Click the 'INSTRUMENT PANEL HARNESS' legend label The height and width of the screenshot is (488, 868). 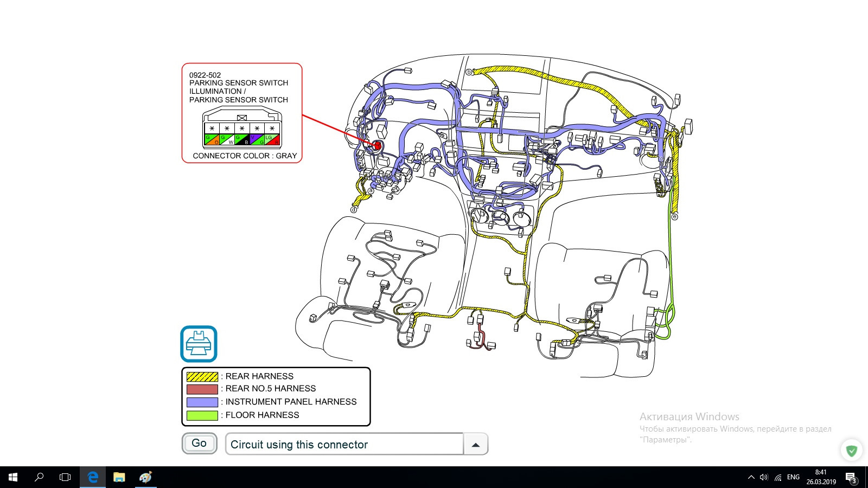pos(291,402)
